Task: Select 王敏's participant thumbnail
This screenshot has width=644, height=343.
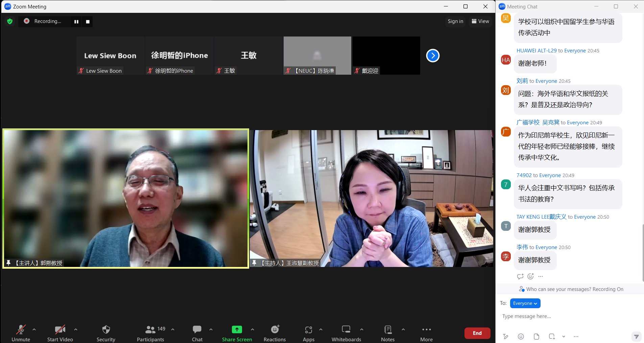Action: 248,55
